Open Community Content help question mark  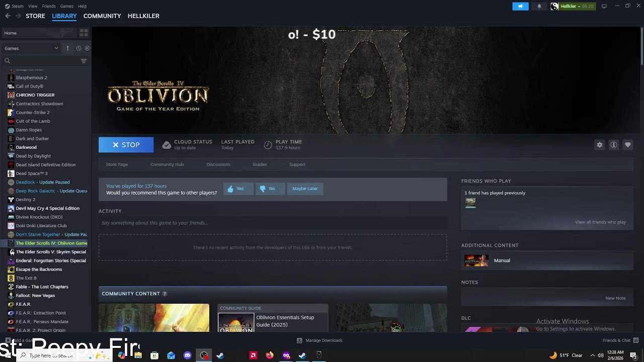click(x=165, y=294)
